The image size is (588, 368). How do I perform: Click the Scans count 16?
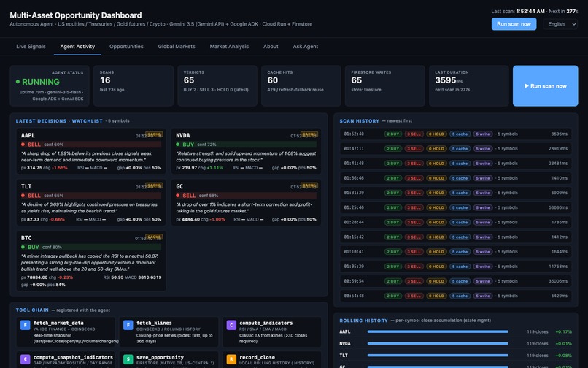pos(105,80)
